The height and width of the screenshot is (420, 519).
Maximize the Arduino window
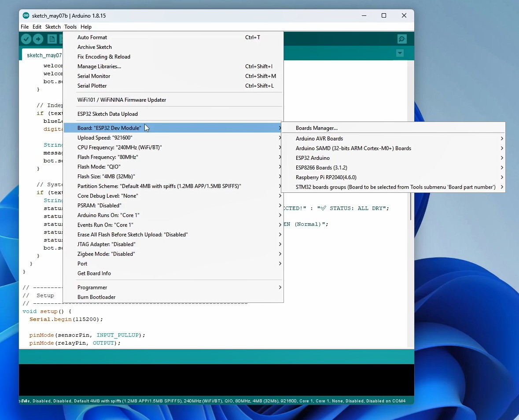(384, 15)
